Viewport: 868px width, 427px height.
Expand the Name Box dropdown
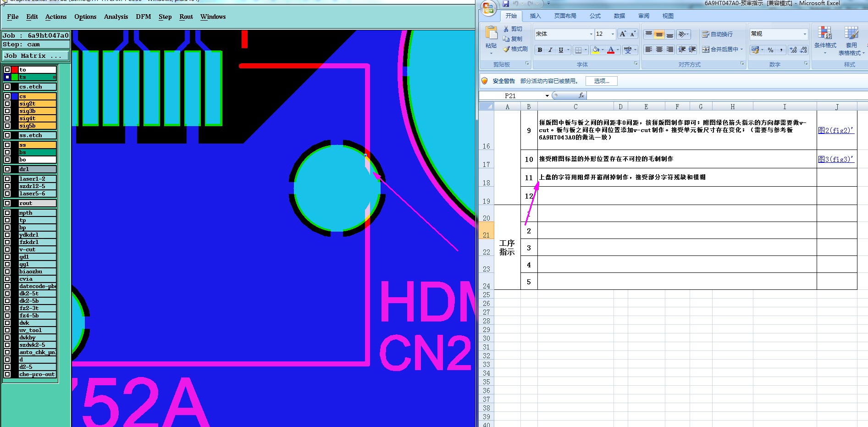tap(547, 95)
